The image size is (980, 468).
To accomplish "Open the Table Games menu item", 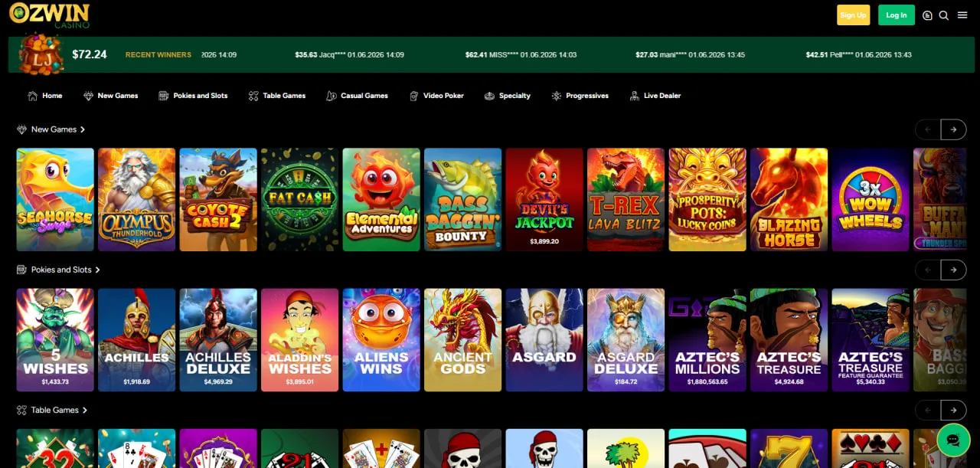I will pyautogui.click(x=277, y=96).
